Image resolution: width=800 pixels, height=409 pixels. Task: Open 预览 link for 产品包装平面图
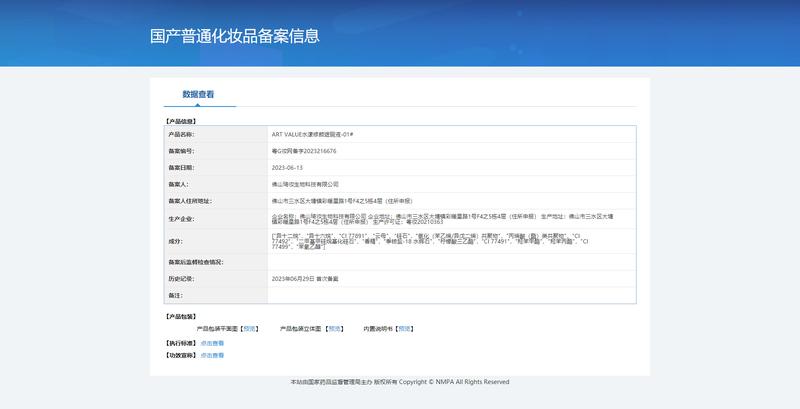249,329
